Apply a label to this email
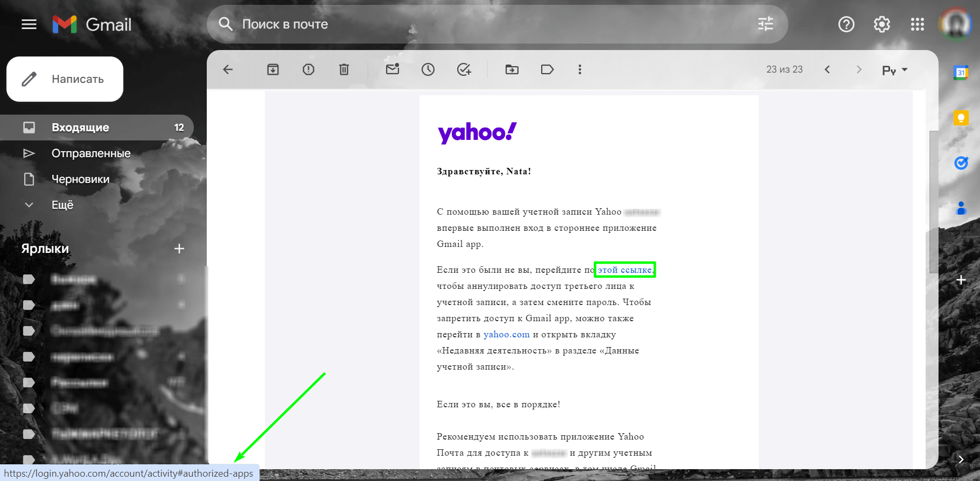This screenshot has height=481, width=980. point(548,69)
